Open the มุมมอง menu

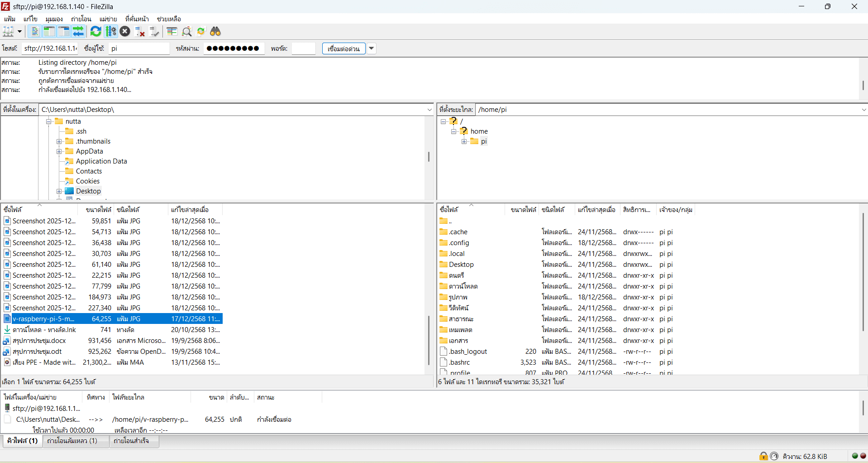tap(54, 19)
